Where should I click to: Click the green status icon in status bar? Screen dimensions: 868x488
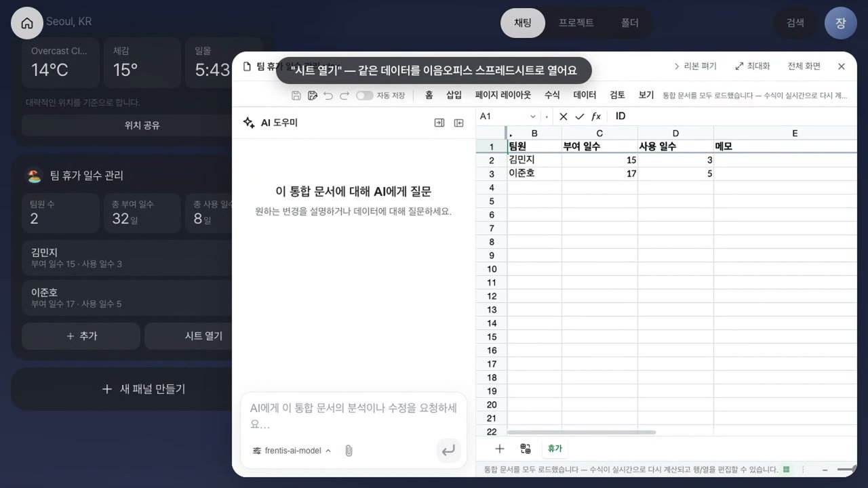(787, 469)
